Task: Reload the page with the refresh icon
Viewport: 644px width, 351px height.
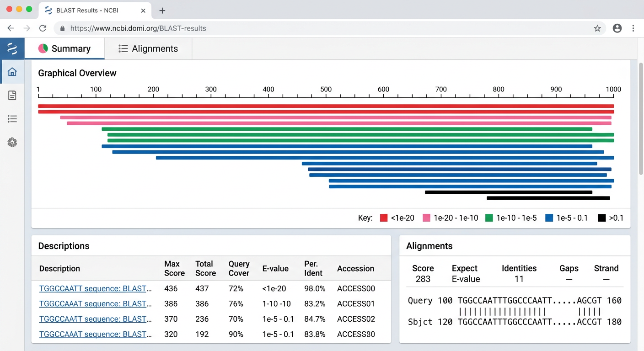Action: pyautogui.click(x=43, y=28)
